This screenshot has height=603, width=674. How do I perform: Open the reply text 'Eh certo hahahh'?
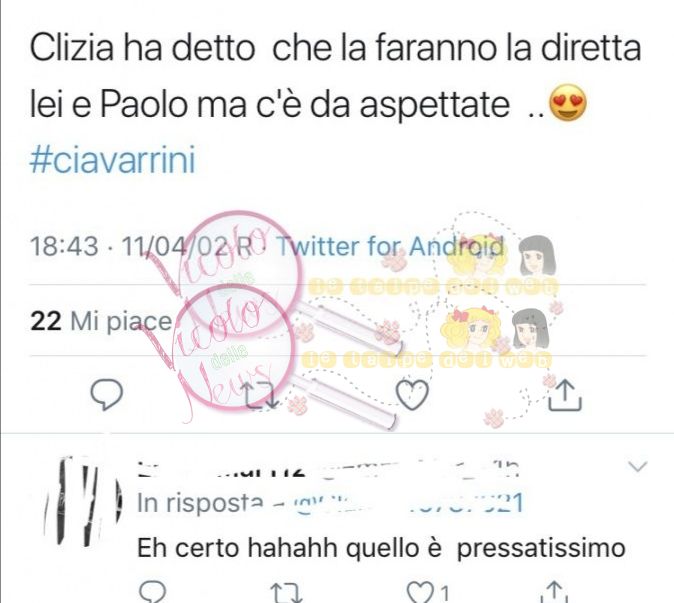pos(381,548)
